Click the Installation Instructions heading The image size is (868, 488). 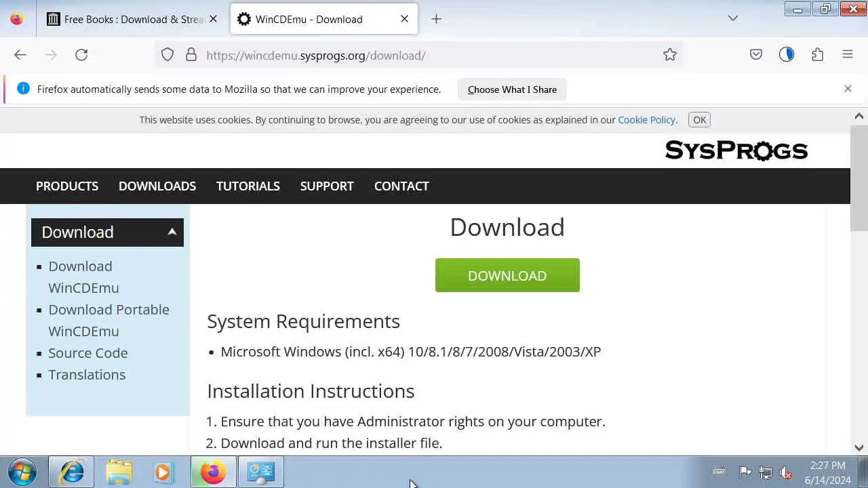point(311,391)
